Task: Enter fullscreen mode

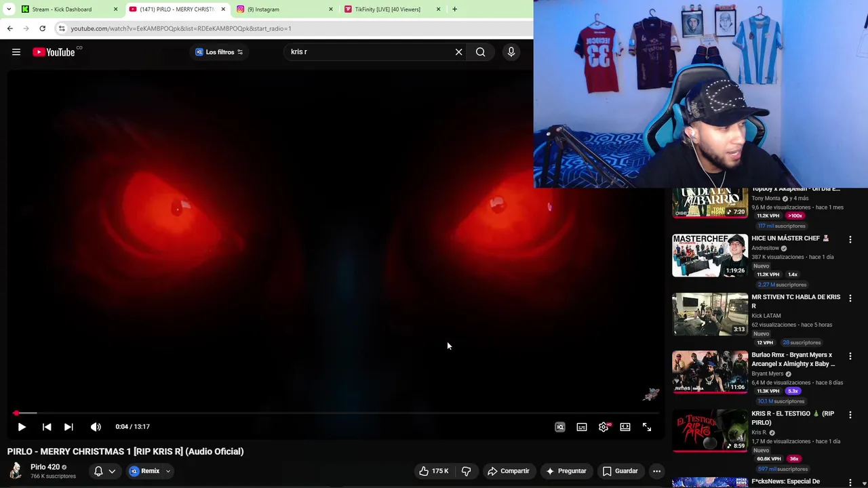Action: (x=647, y=427)
